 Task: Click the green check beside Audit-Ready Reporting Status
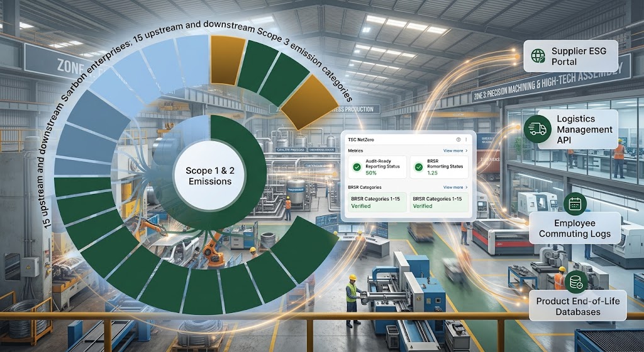click(357, 167)
